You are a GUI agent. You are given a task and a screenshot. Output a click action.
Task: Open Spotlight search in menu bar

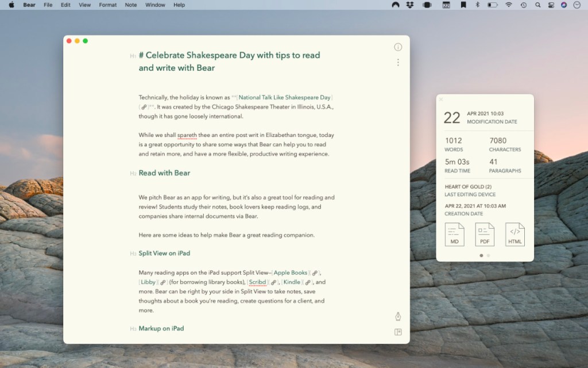tap(537, 5)
